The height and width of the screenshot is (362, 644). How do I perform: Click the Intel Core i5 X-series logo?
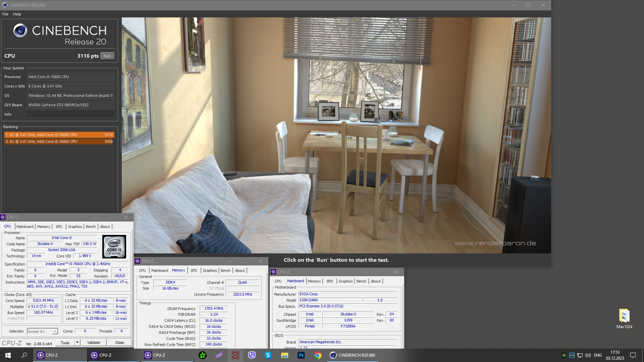tap(114, 246)
